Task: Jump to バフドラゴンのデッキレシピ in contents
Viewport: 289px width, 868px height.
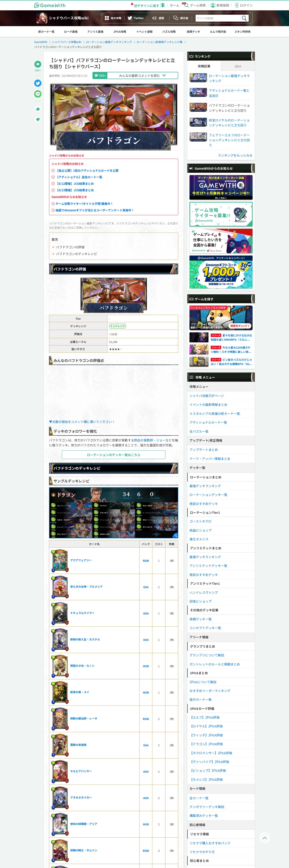Action: point(76,254)
